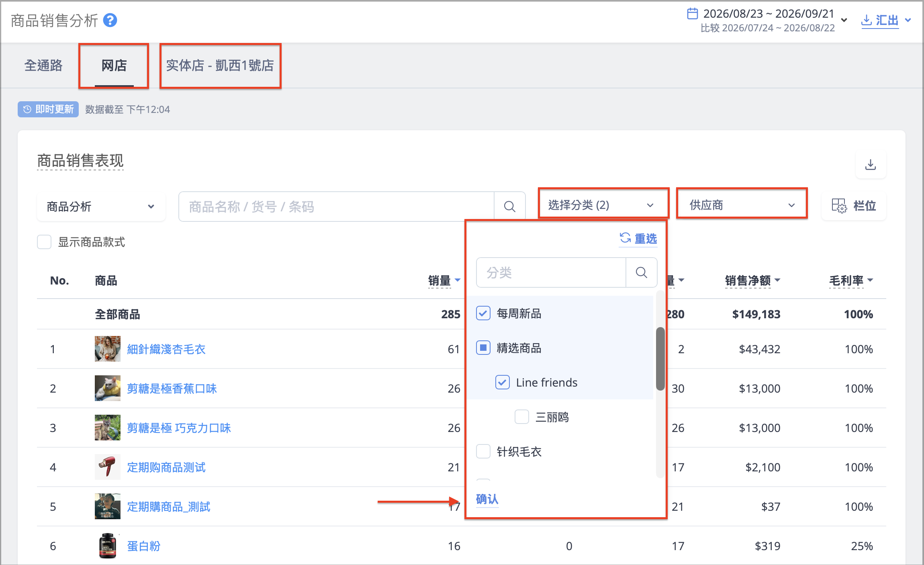Click the 分类 search magnifier icon
The width and height of the screenshot is (924, 565).
pyautogui.click(x=642, y=272)
